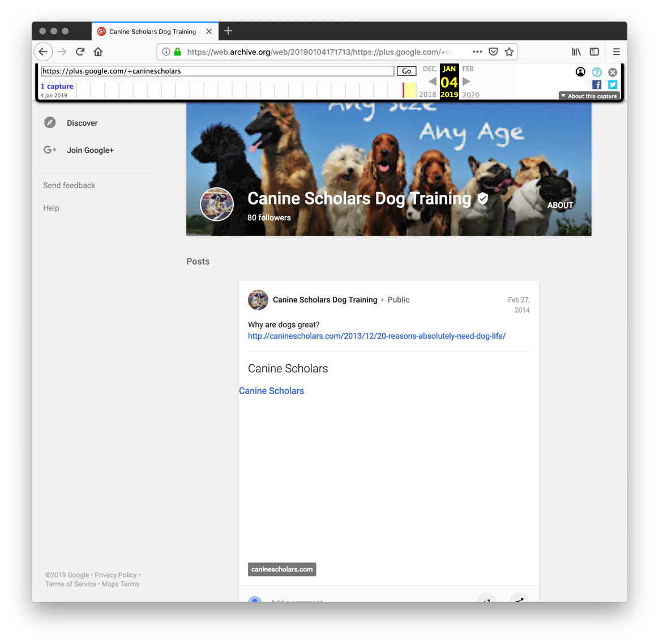Open a new browser tab

coord(228,31)
